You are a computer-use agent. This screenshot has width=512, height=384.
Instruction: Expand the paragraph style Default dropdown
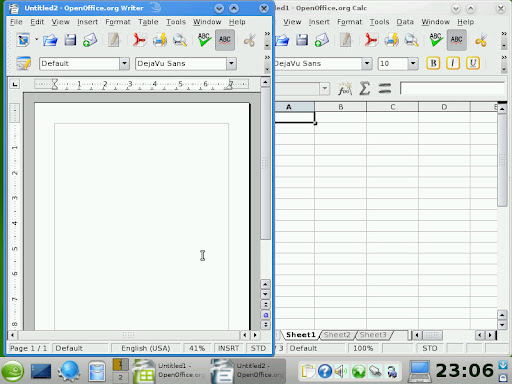[124, 63]
